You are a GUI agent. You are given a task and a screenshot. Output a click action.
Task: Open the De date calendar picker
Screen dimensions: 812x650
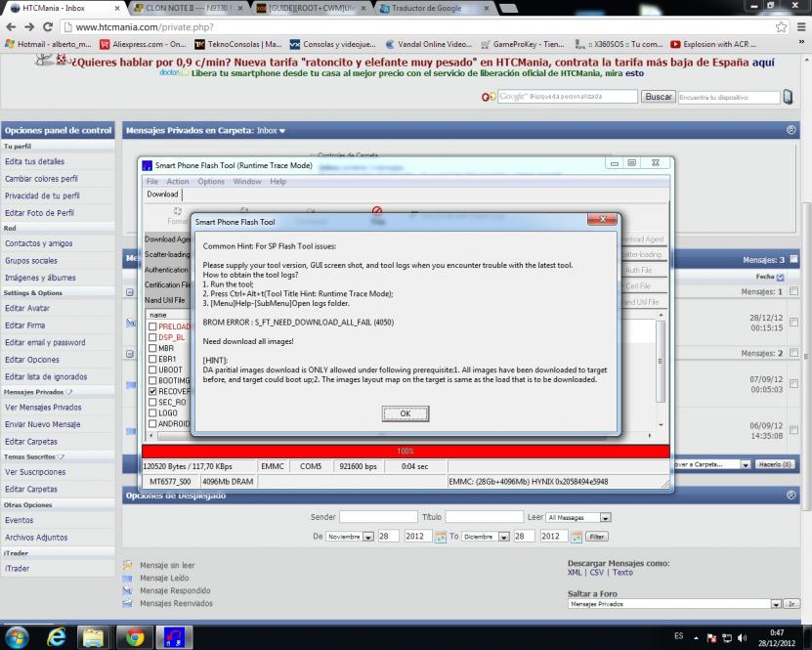440,537
